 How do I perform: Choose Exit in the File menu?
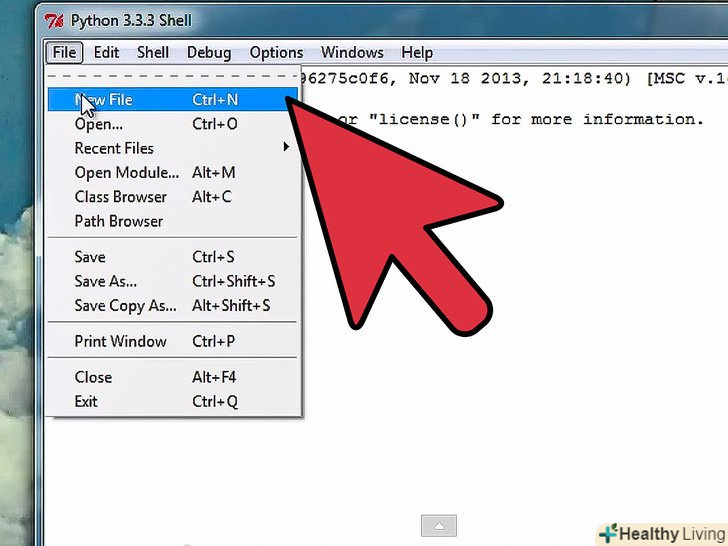[x=173, y=401]
